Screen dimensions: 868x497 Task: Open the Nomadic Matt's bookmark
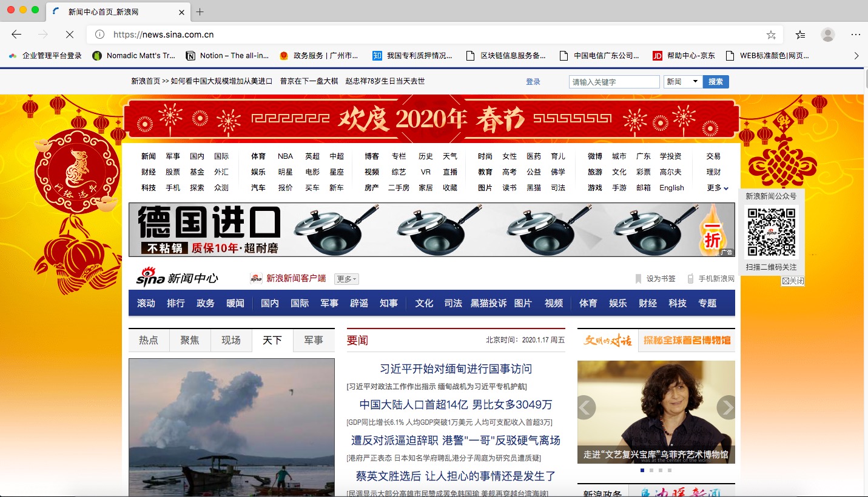[134, 56]
